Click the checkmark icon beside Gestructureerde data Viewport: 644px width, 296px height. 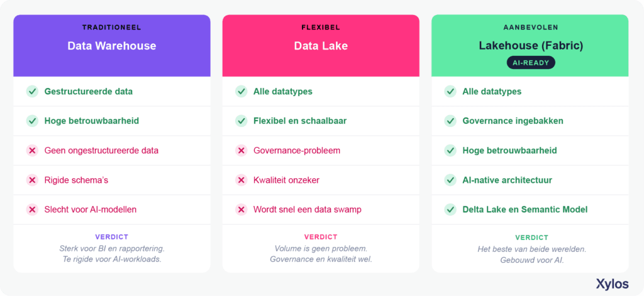(x=32, y=91)
